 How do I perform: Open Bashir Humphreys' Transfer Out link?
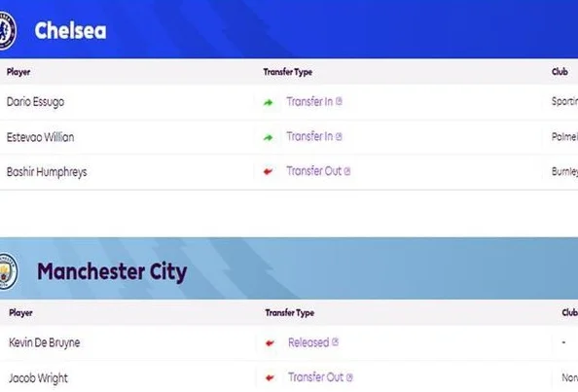[x=314, y=171]
